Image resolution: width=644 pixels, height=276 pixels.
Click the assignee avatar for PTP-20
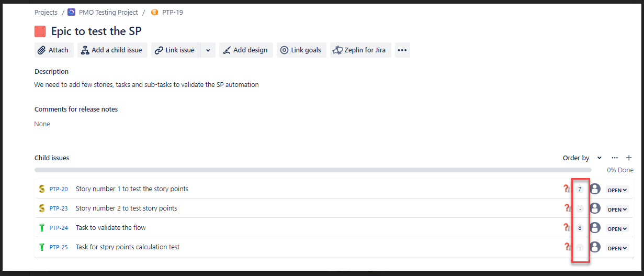(x=595, y=189)
